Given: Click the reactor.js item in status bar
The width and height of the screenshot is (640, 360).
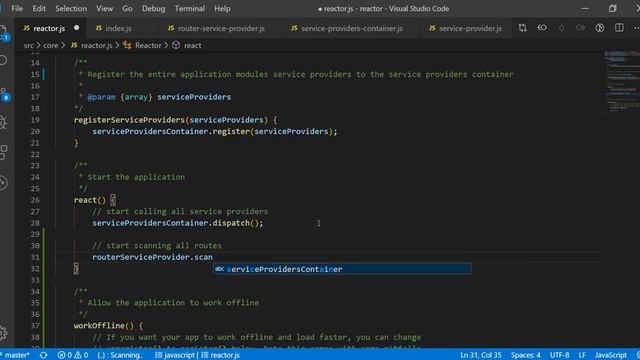Looking at the screenshot, I should (x=220, y=355).
